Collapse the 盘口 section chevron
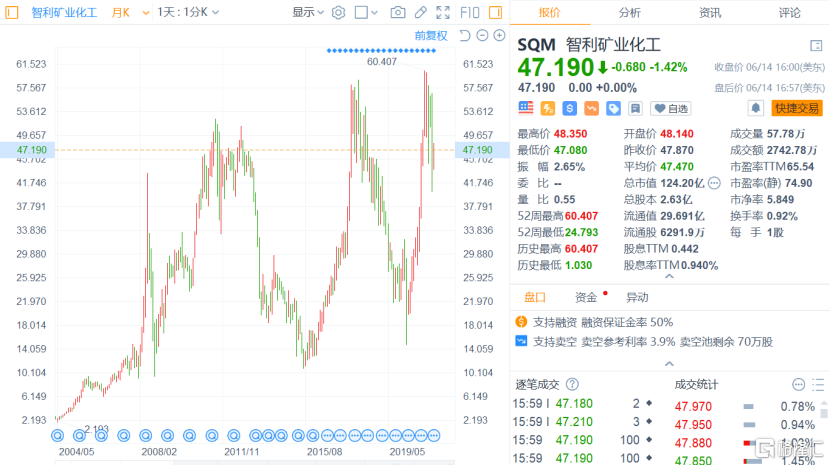This screenshot has width=830, height=465. (x=669, y=364)
